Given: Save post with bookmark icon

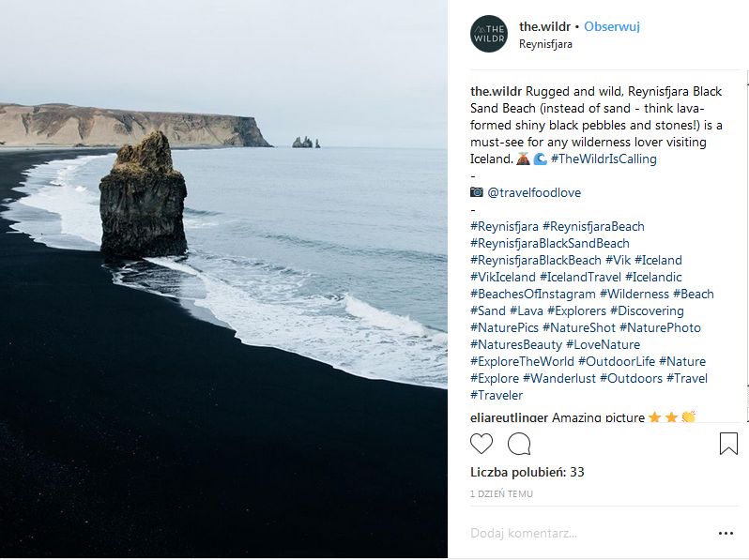Looking at the screenshot, I should [728, 444].
